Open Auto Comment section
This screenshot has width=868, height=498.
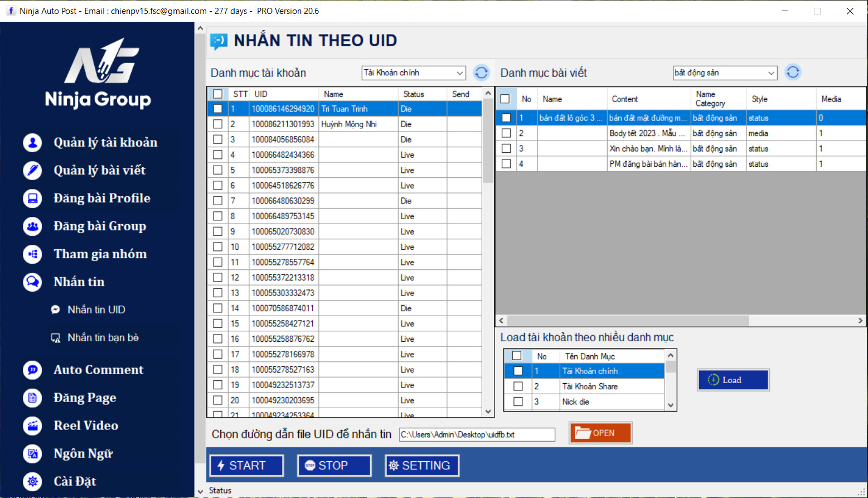click(x=98, y=370)
